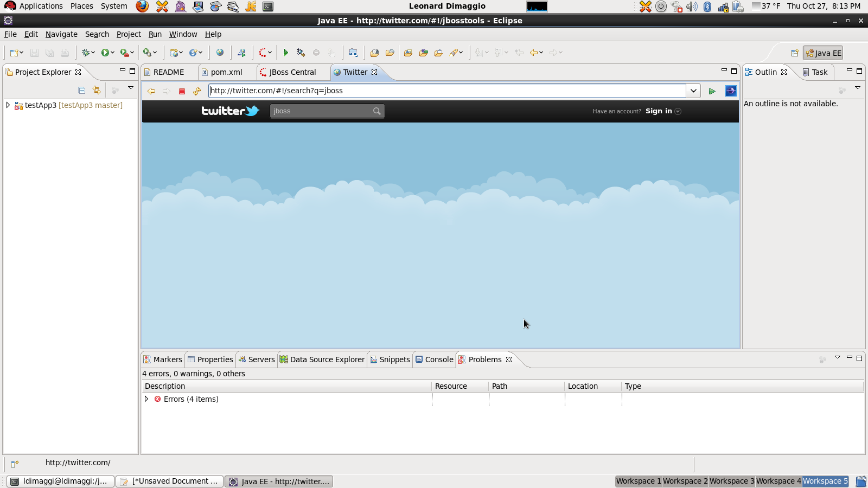
Task: Open the Run configurations dropdown arrow
Action: (112, 53)
